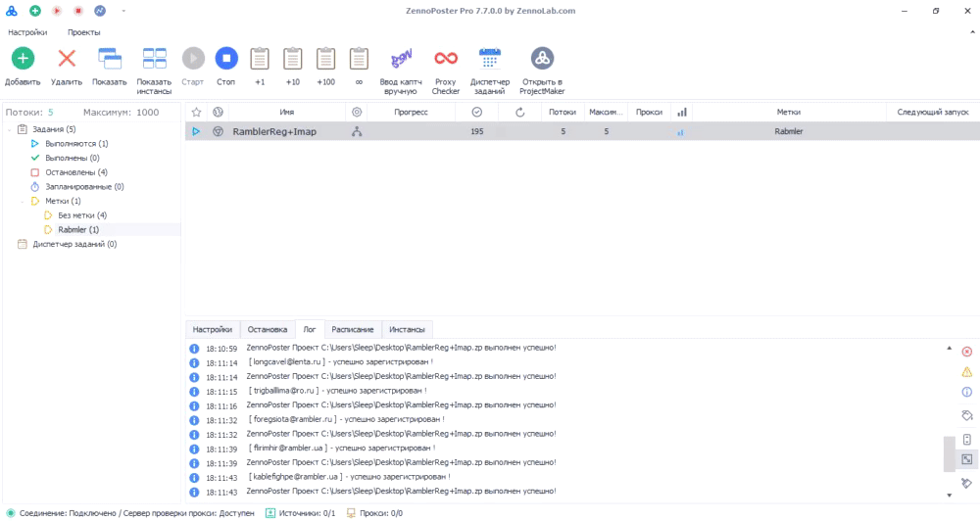Screen dimensions: 980x521
Task: Switch to the Настройки tab
Action: (x=213, y=329)
